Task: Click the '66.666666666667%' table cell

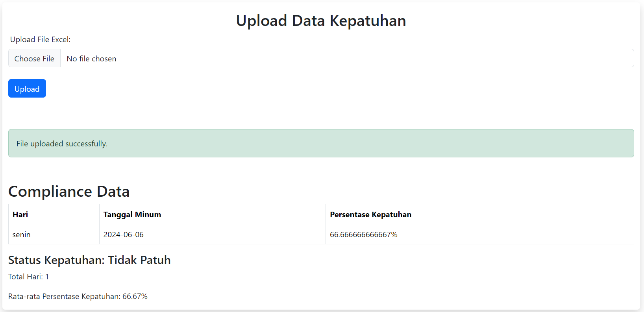Action: pyautogui.click(x=363, y=234)
